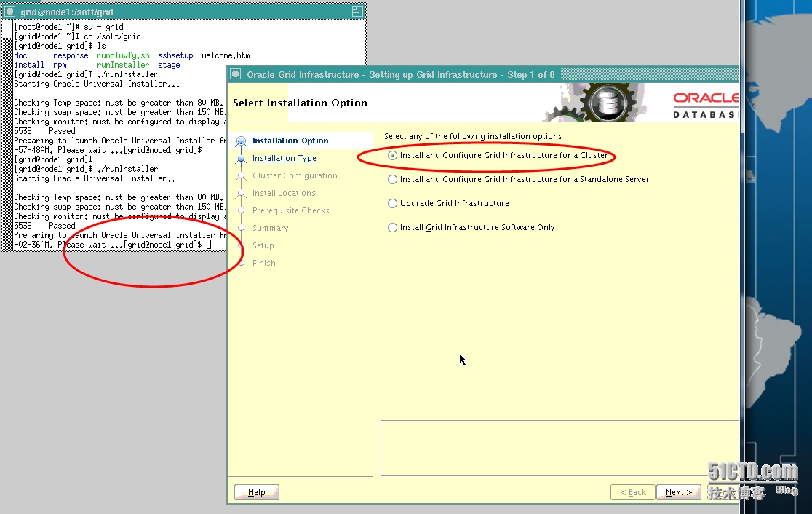Screen dimensions: 812x514
Task: Click the Install Locations step label
Action: pyautogui.click(x=284, y=193)
